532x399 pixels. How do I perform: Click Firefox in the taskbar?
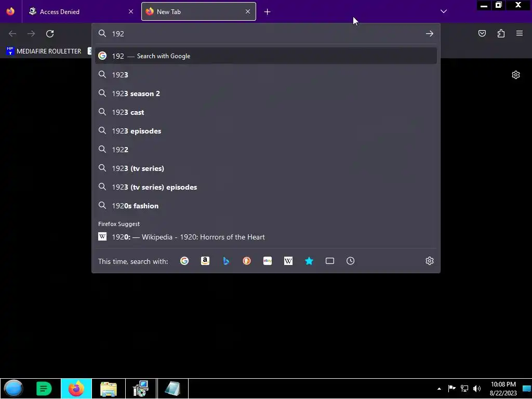(76, 389)
